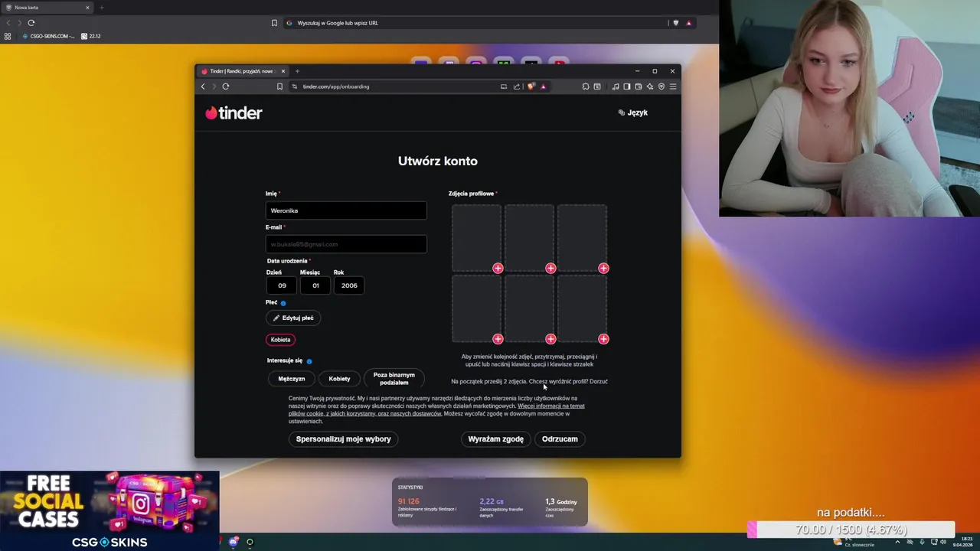Screen dimensions: 980x551
Task: Open the volume icon in system tray
Action: pos(943,542)
